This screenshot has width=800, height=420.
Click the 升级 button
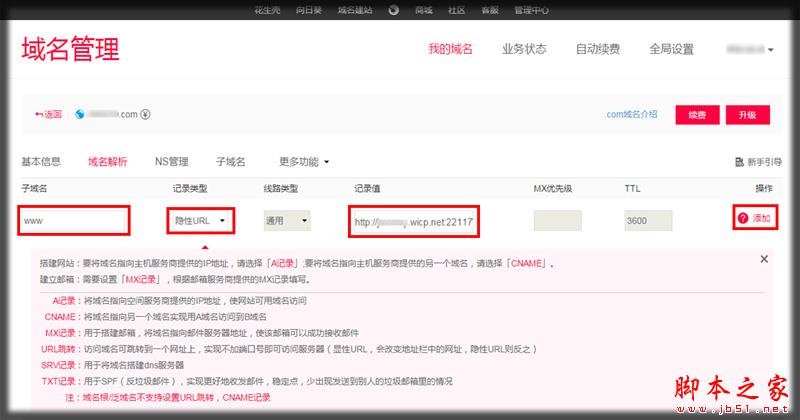coord(747,115)
